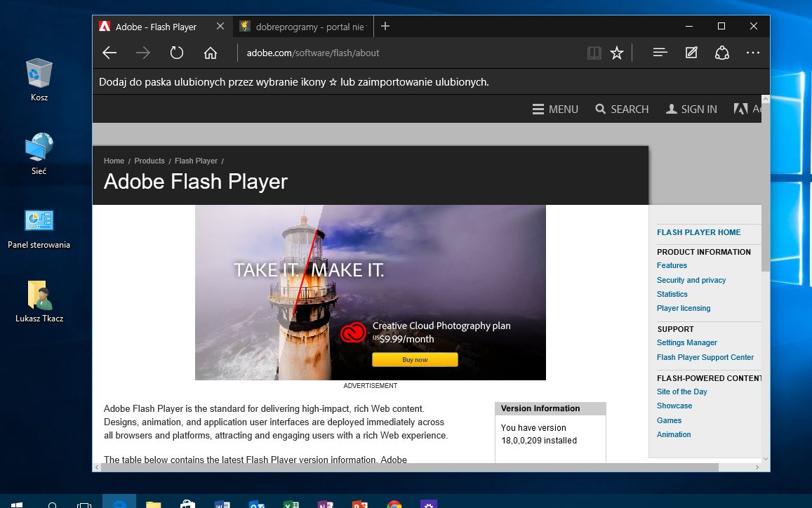
Task: Click the Buy now button in advertisement
Action: [415, 359]
